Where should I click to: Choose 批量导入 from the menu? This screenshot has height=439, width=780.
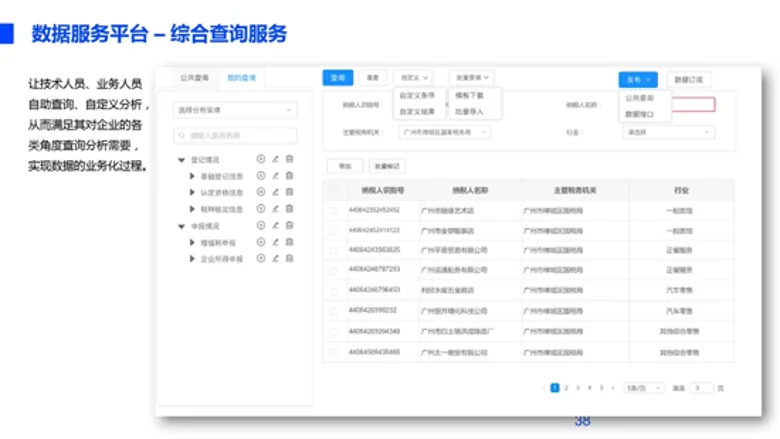[470, 111]
